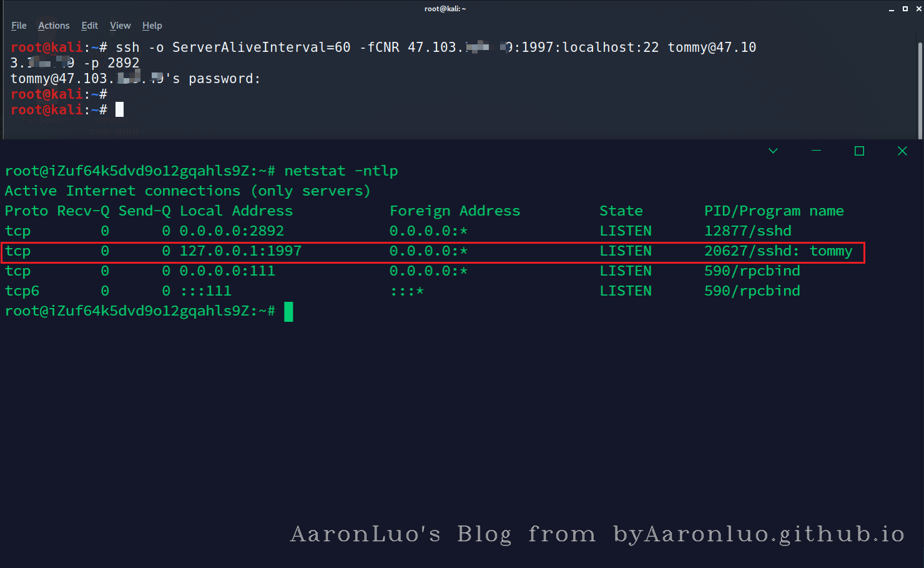Open the File menu
Viewport: 924px width, 568px height.
point(19,26)
